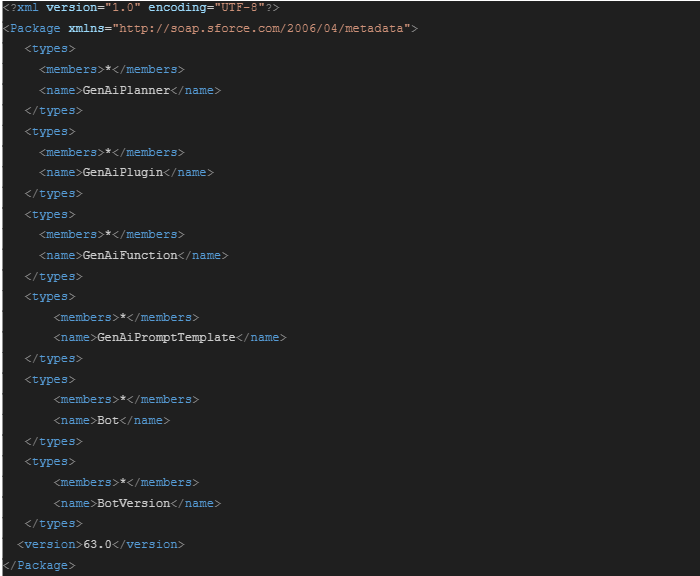
Task: Click the last closing types tag
Action: [x=54, y=524]
